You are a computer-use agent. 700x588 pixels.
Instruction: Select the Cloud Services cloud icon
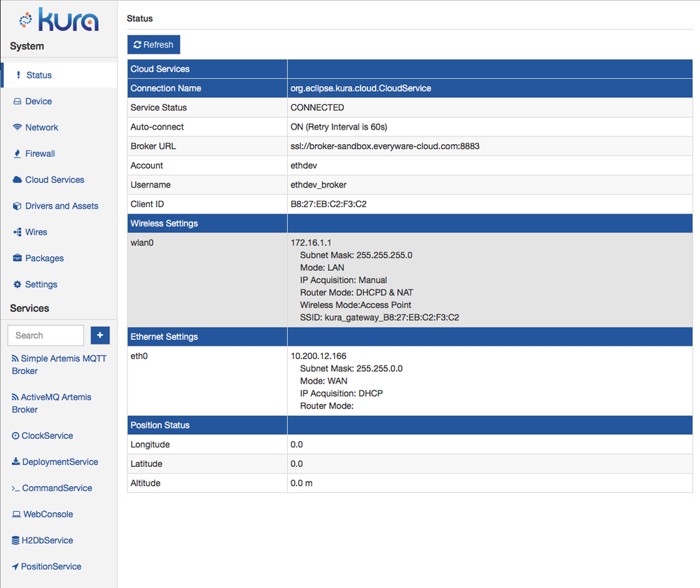click(x=17, y=180)
